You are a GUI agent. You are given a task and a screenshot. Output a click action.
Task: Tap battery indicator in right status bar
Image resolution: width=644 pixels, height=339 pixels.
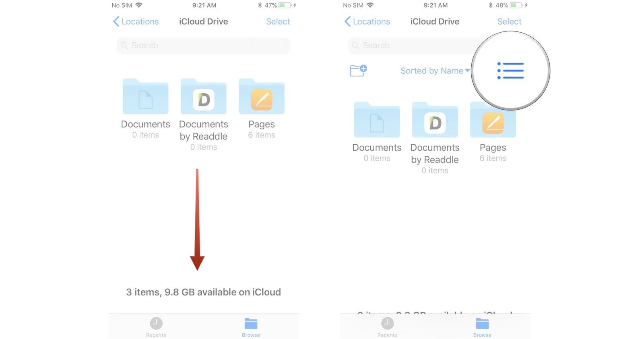point(516,6)
